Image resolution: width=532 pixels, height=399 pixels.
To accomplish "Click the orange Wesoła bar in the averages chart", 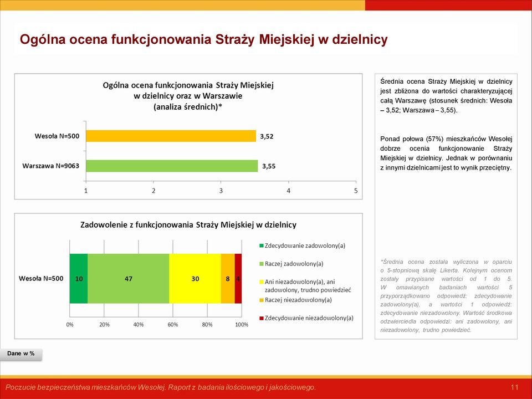I will [x=171, y=136].
